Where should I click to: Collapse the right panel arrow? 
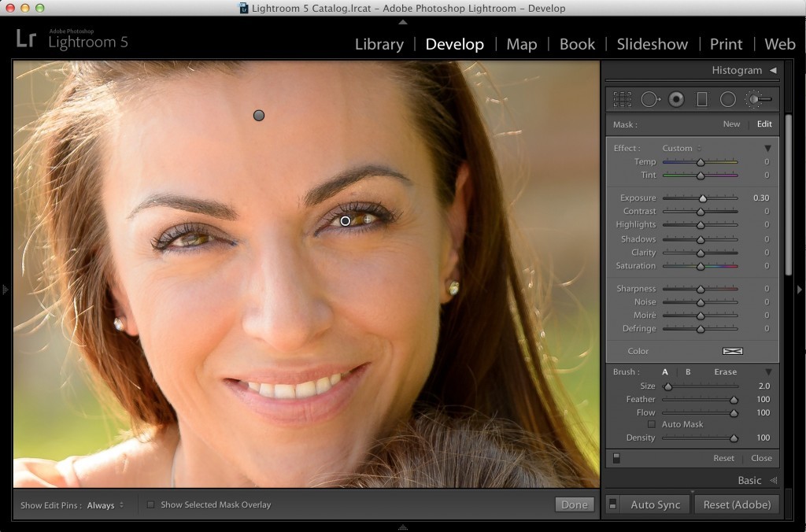tap(800, 290)
